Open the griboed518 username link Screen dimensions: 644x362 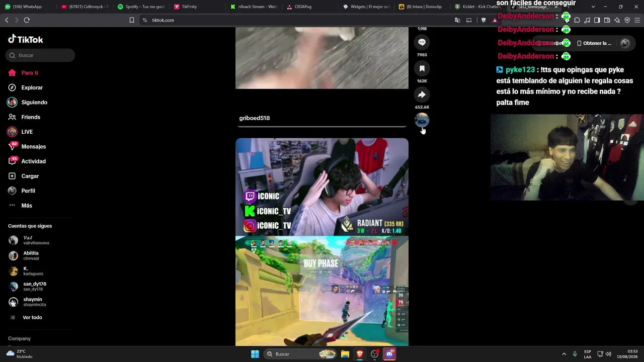click(255, 118)
